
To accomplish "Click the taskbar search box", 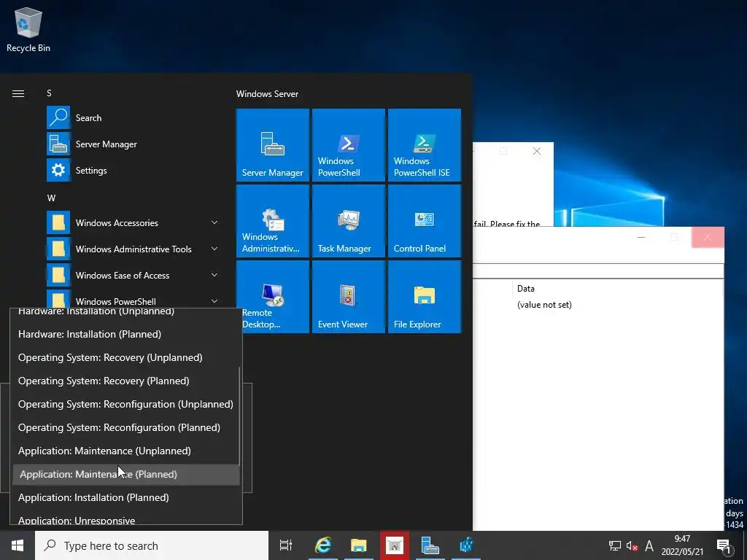I will click(x=152, y=545).
